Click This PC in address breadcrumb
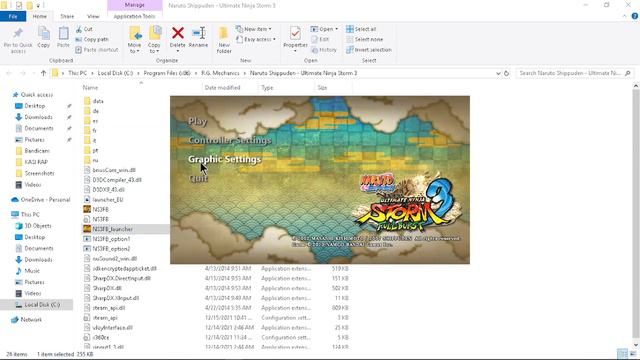The width and height of the screenshot is (640, 360). tap(78, 73)
